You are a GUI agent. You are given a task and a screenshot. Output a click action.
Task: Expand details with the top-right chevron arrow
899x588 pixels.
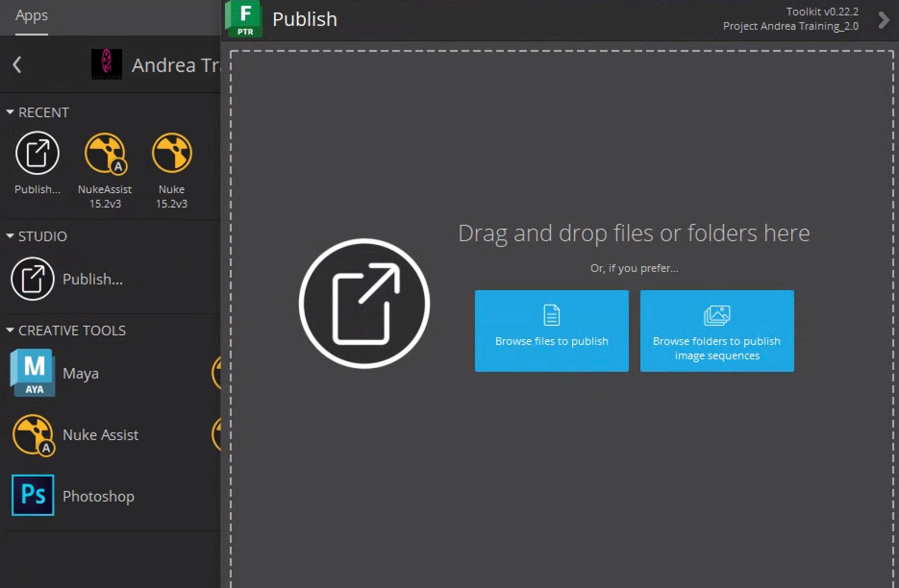pos(883,20)
